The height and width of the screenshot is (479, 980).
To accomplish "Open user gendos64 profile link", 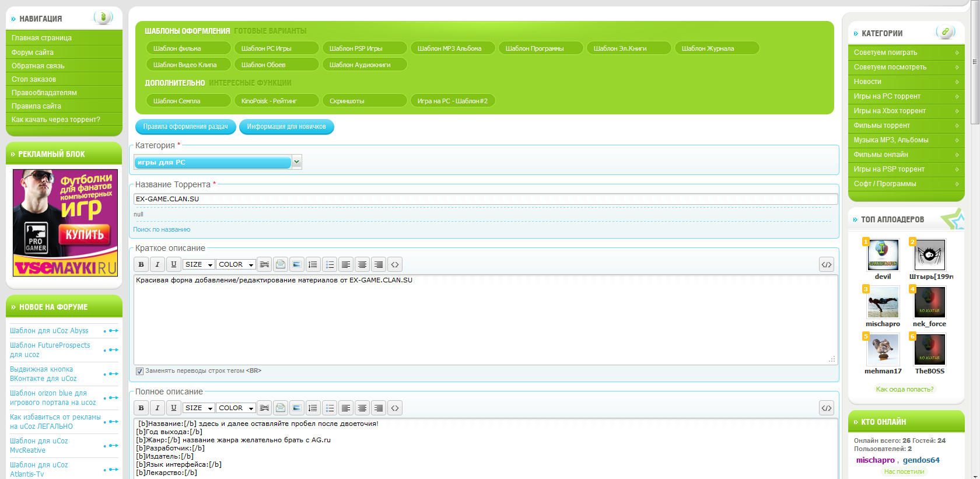I will coord(921,460).
